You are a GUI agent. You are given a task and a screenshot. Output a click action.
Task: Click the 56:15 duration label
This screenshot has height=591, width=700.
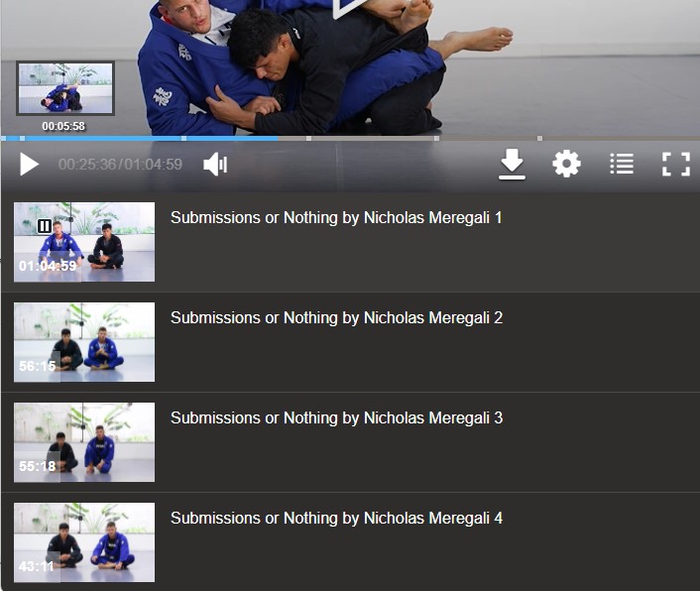(x=37, y=366)
